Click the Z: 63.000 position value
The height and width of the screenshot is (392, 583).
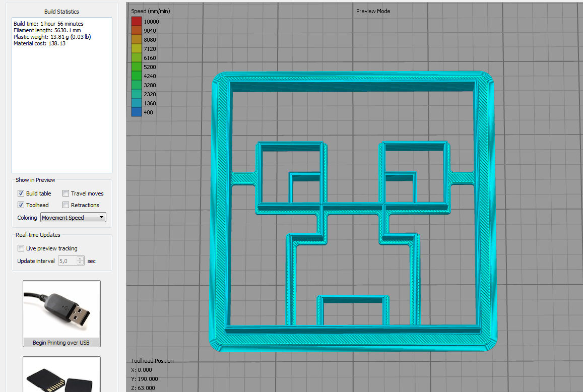coord(143,388)
